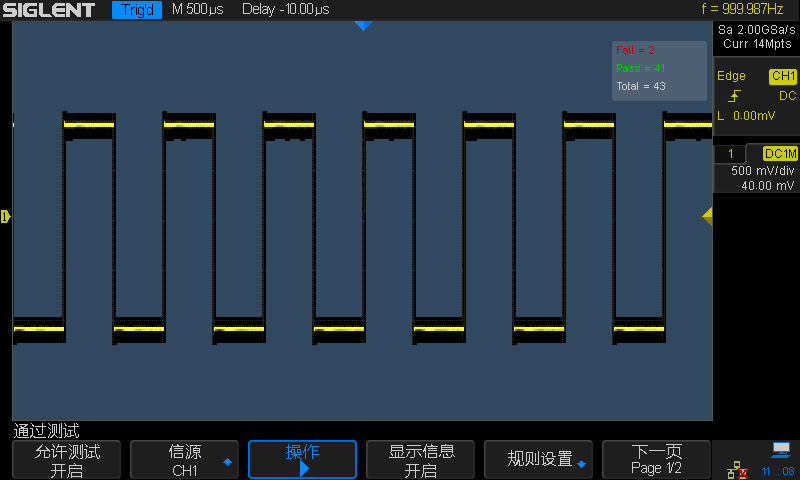Toggle 显示信息 开启 message display
The width and height of the screenshot is (800, 480).
click(420, 460)
